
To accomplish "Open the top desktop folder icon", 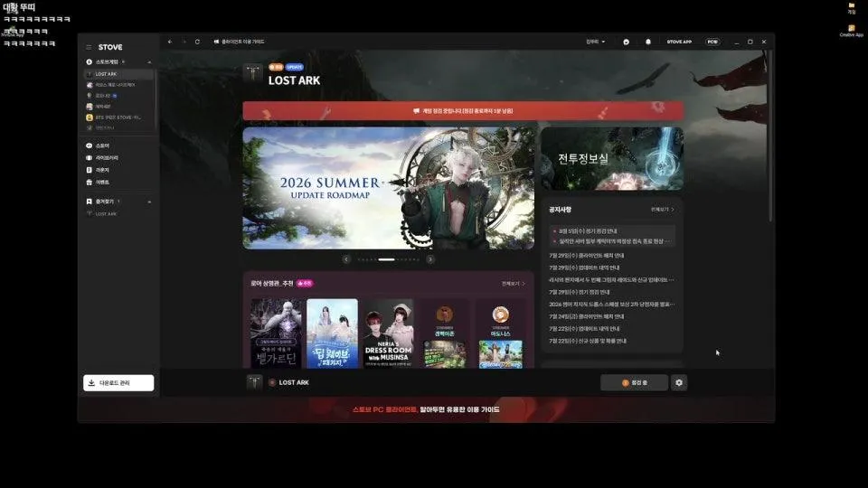I will click(x=852, y=8).
